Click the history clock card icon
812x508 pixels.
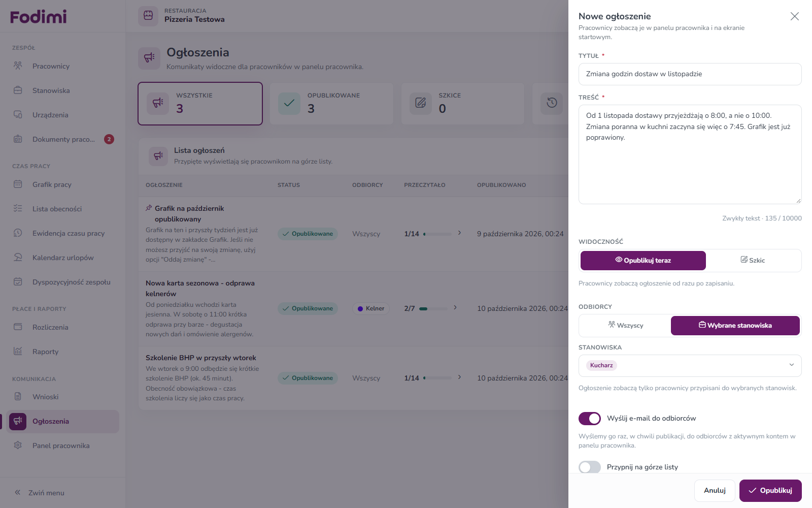pos(552,103)
